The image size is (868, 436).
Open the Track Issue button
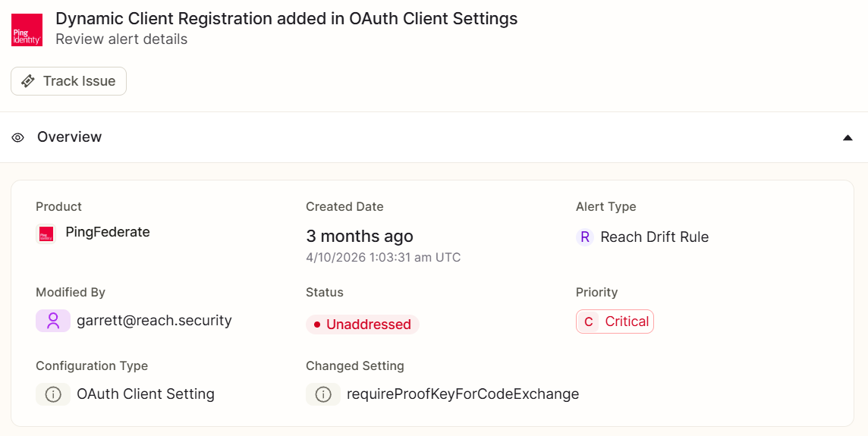[x=68, y=81]
